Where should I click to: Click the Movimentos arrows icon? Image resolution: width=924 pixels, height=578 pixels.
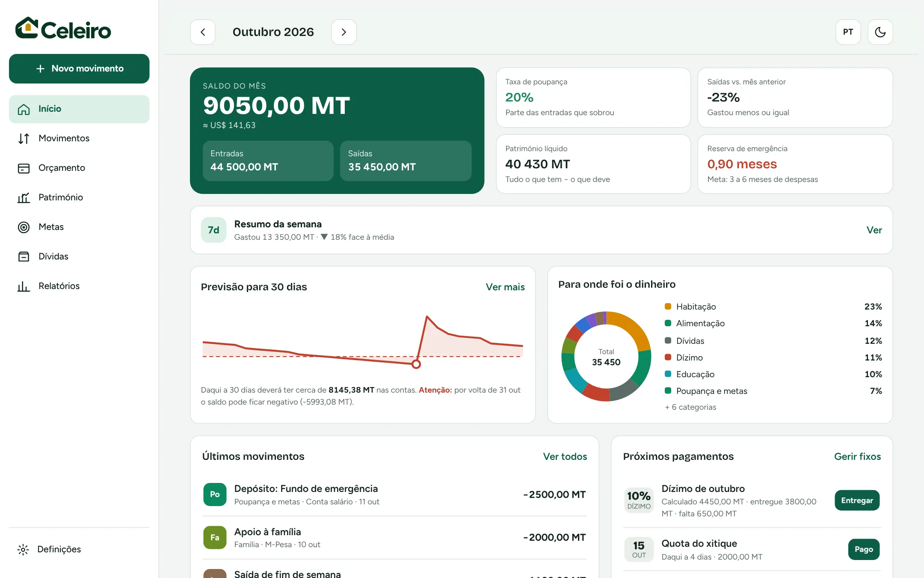coord(24,138)
